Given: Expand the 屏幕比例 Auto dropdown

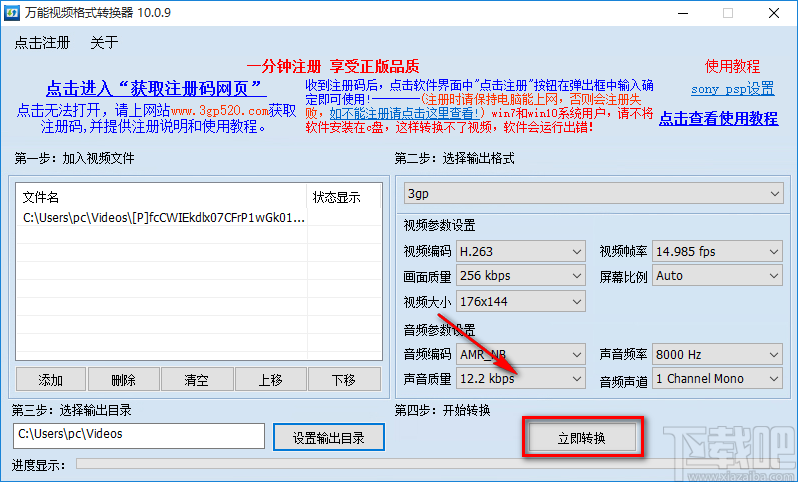Looking at the screenshot, I should (718, 276).
